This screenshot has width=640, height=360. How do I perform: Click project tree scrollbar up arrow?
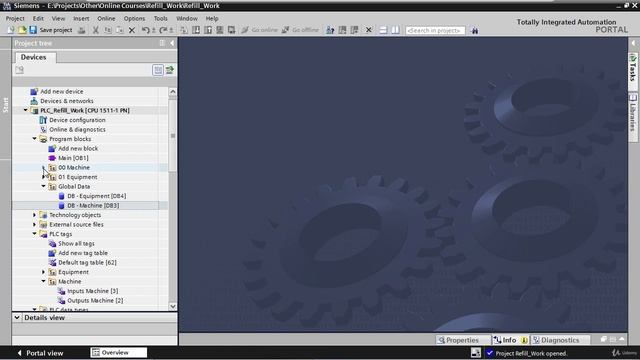173,91
